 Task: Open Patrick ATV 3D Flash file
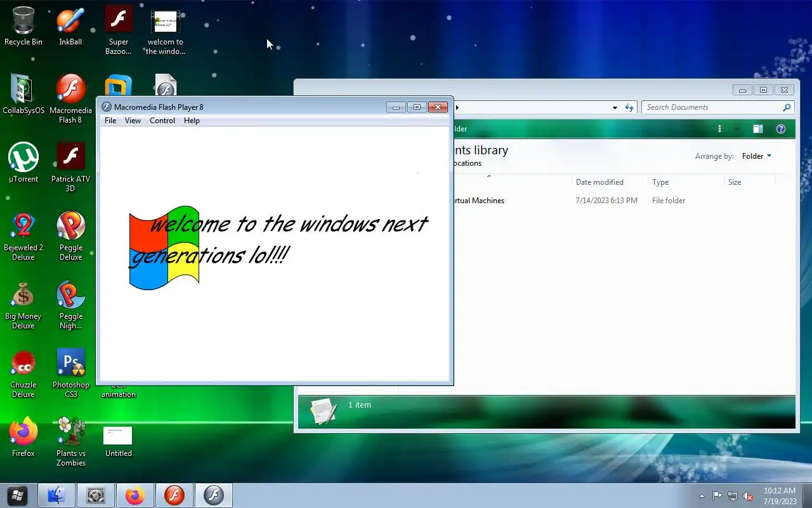point(70,167)
